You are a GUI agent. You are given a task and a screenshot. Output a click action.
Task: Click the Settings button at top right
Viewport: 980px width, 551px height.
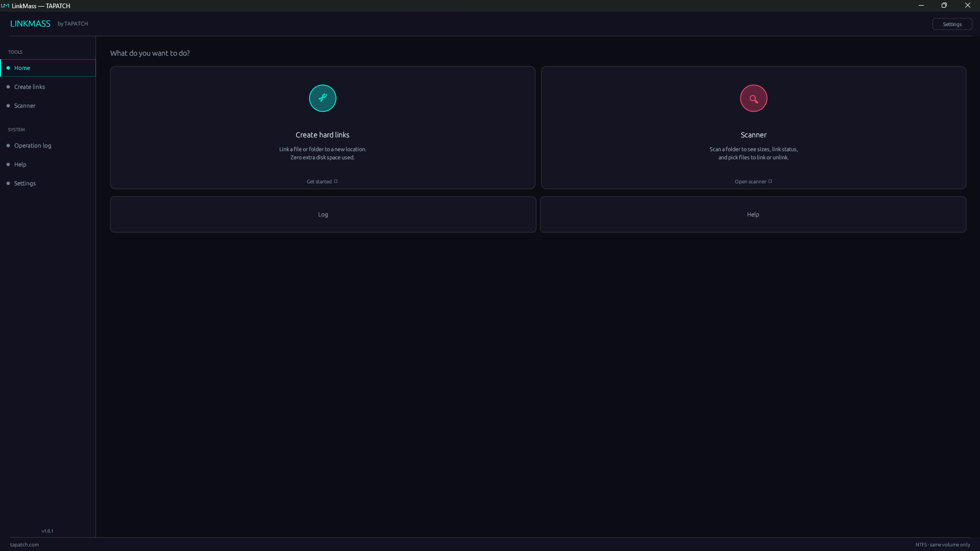[x=952, y=24]
